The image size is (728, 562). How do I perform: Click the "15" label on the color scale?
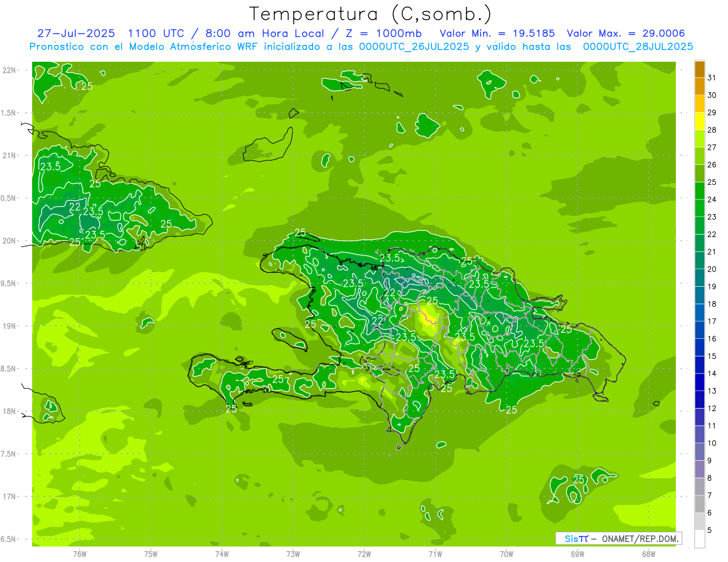tap(712, 356)
